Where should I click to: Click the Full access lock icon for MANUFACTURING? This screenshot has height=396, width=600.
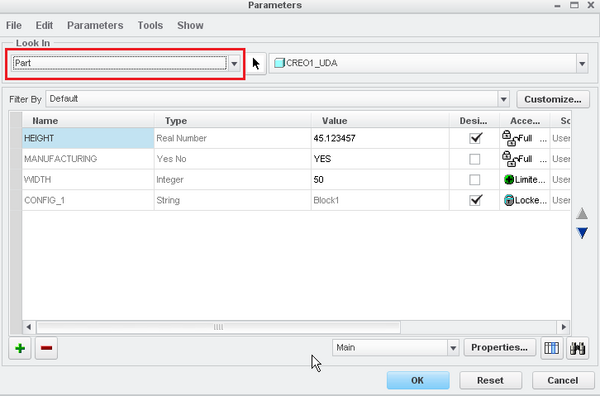tap(509, 159)
